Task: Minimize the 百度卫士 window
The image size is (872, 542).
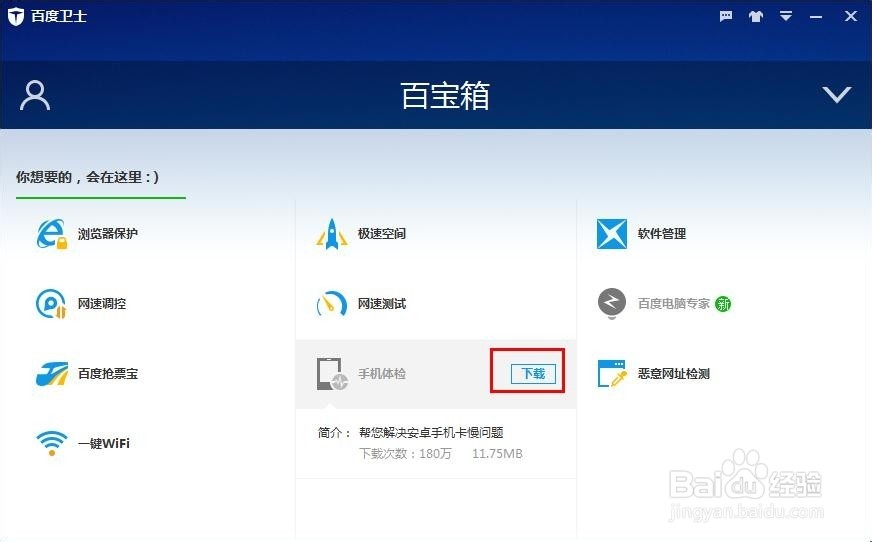Action: coord(815,17)
